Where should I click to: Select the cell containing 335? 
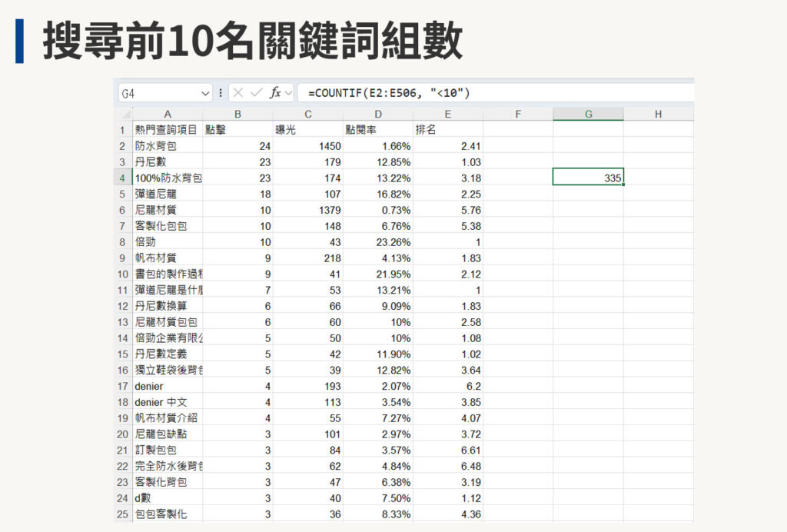(x=588, y=178)
